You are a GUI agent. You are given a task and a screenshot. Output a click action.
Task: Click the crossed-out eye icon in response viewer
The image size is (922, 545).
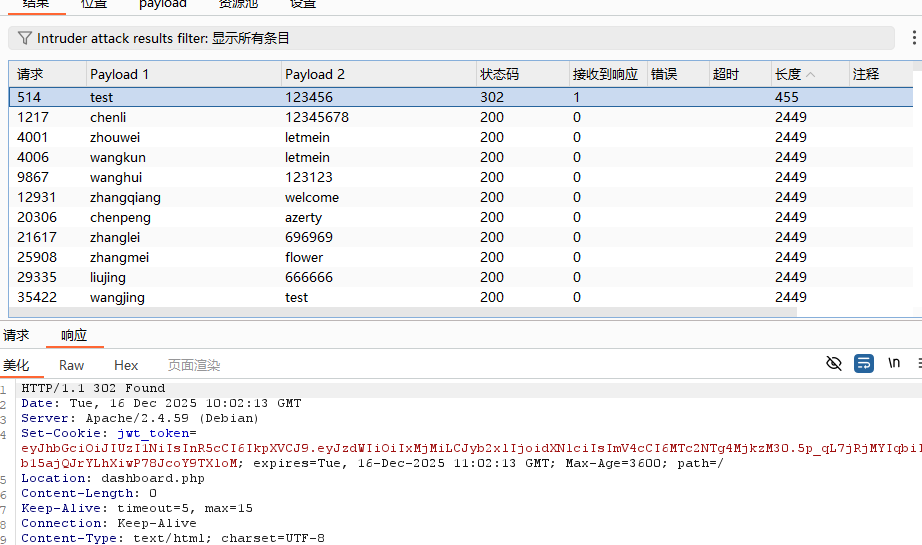[x=834, y=364]
